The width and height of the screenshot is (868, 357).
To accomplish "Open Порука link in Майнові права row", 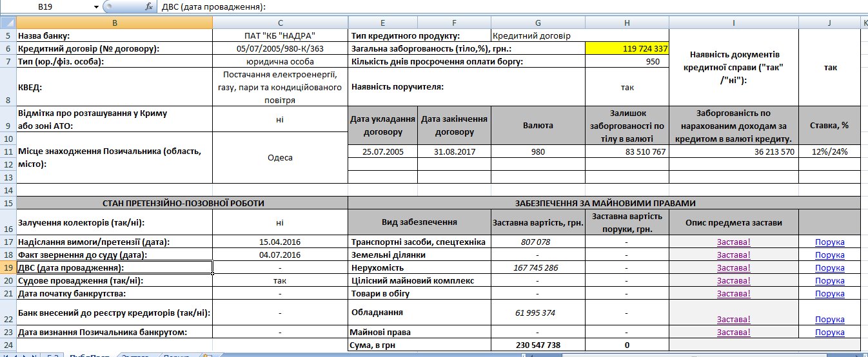I will pos(829,333).
